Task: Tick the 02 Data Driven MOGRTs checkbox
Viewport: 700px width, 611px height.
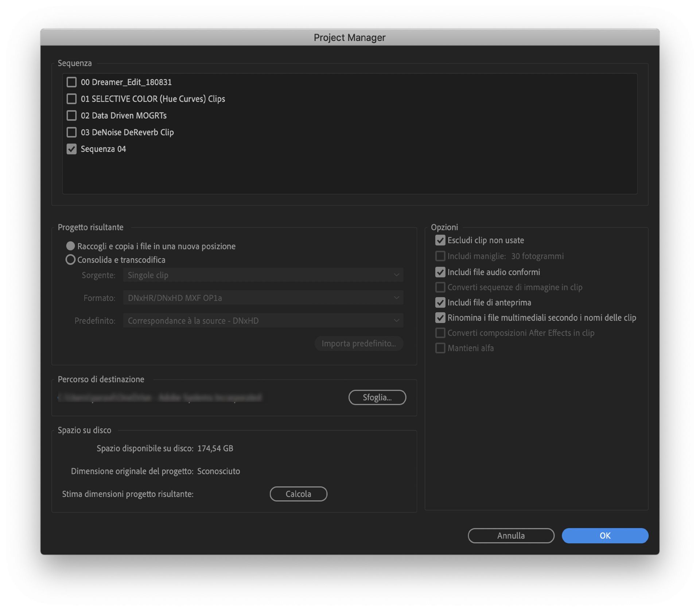Action: click(71, 116)
